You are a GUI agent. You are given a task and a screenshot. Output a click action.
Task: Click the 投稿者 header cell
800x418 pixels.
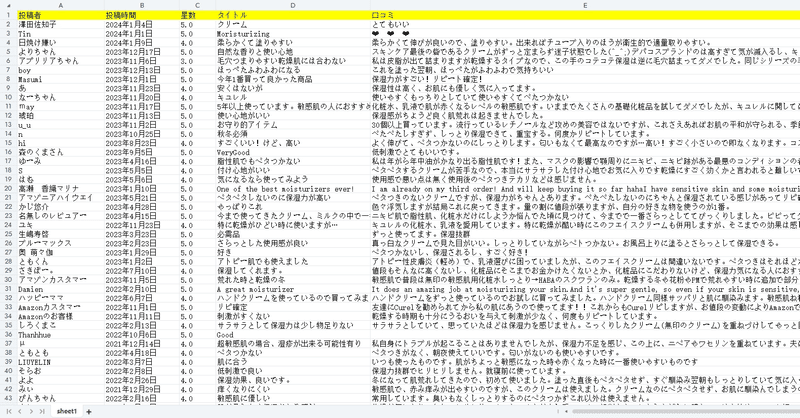(60, 15)
